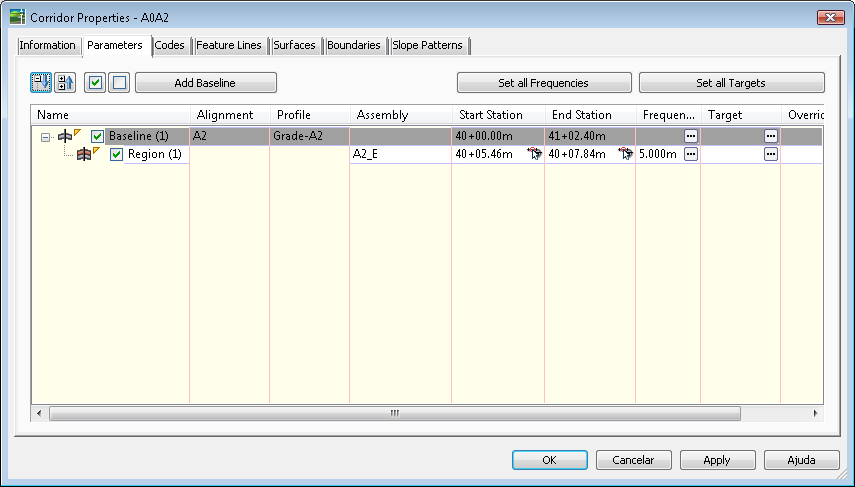Image resolution: width=855 pixels, height=487 pixels.
Task: Collapse the Baseline (1) tree node
Action: pos(45,137)
